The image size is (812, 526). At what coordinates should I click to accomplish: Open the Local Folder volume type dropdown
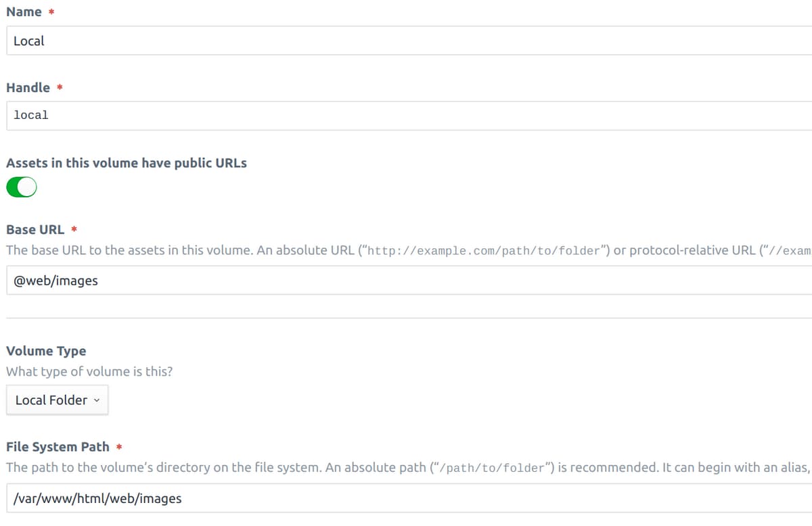(58, 400)
